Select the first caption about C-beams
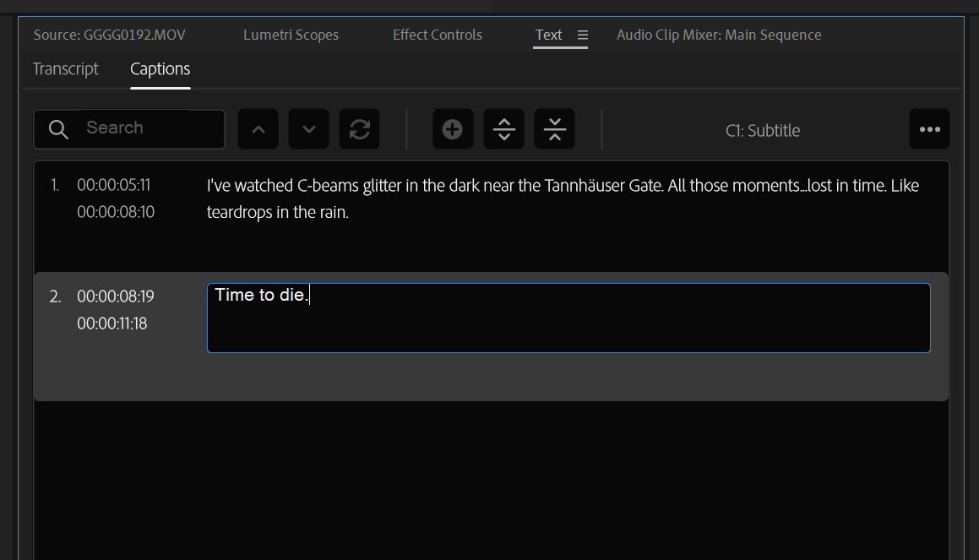Viewport: 979px width, 560px height. (x=563, y=198)
